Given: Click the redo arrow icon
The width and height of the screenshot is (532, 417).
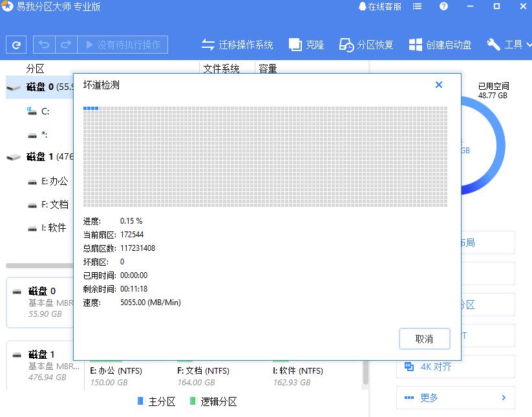Looking at the screenshot, I should pyautogui.click(x=65, y=45).
